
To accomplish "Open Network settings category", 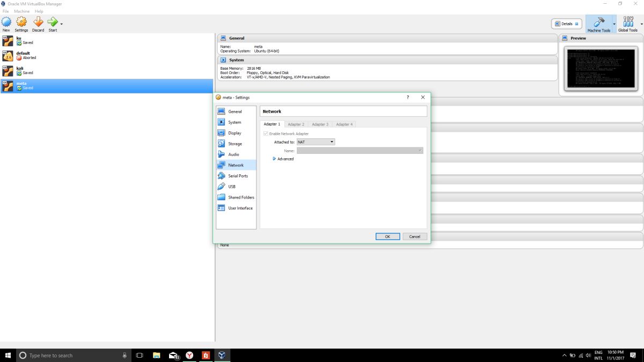I will 236,165.
